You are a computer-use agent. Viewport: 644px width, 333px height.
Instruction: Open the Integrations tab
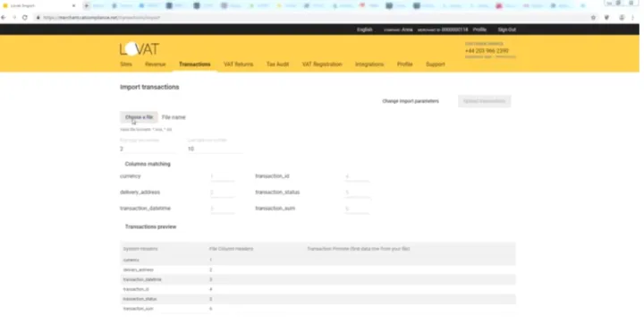pos(369,64)
